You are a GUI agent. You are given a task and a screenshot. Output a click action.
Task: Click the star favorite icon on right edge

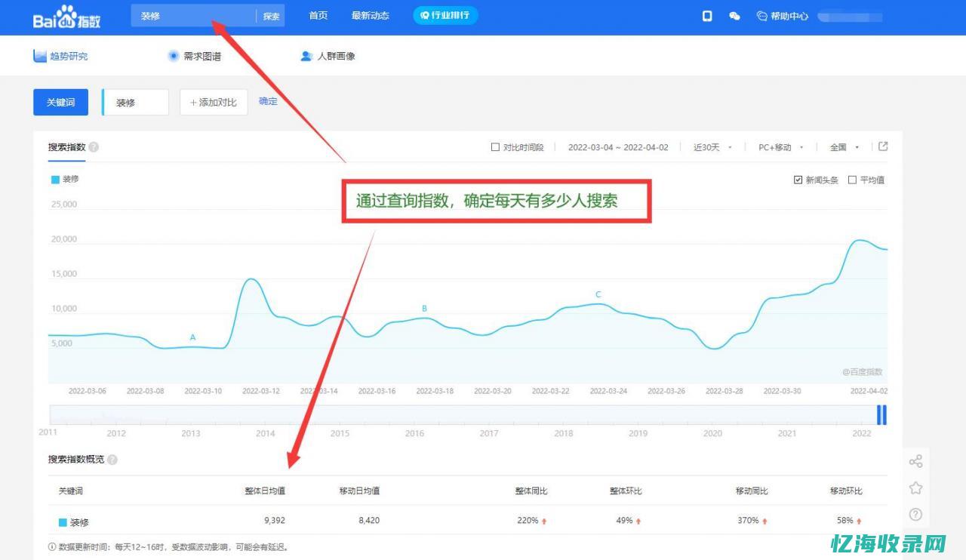[x=915, y=488]
